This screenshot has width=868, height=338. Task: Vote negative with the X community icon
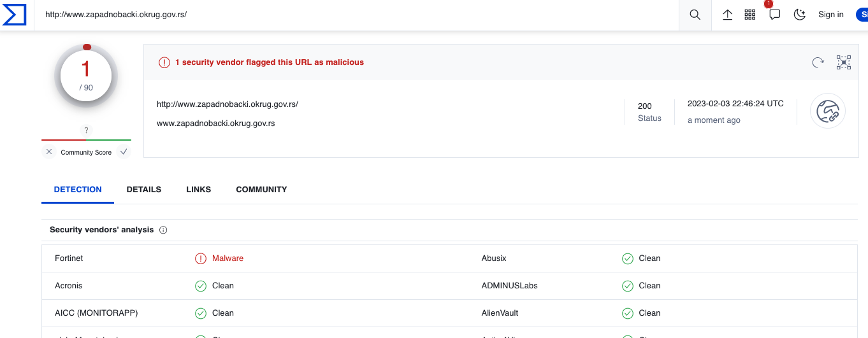pyautogui.click(x=49, y=152)
